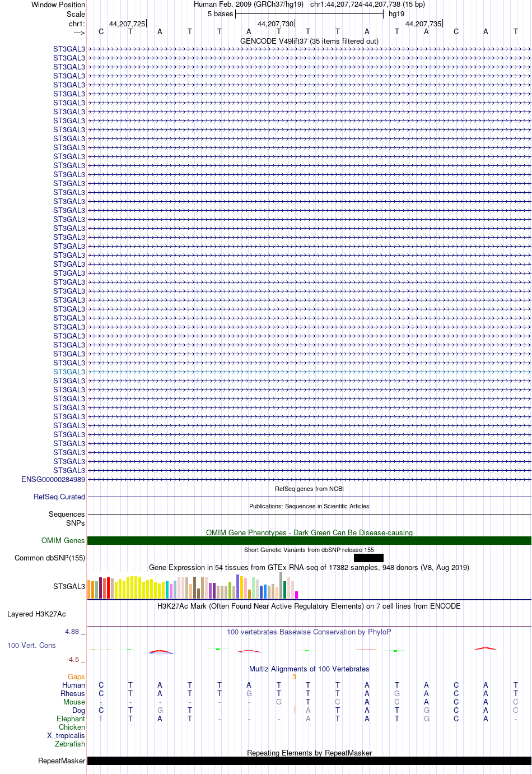This screenshot has width=532, height=774.
Task: Open Publications: Sequences in Scientific Articles title
Action: pos(309,506)
